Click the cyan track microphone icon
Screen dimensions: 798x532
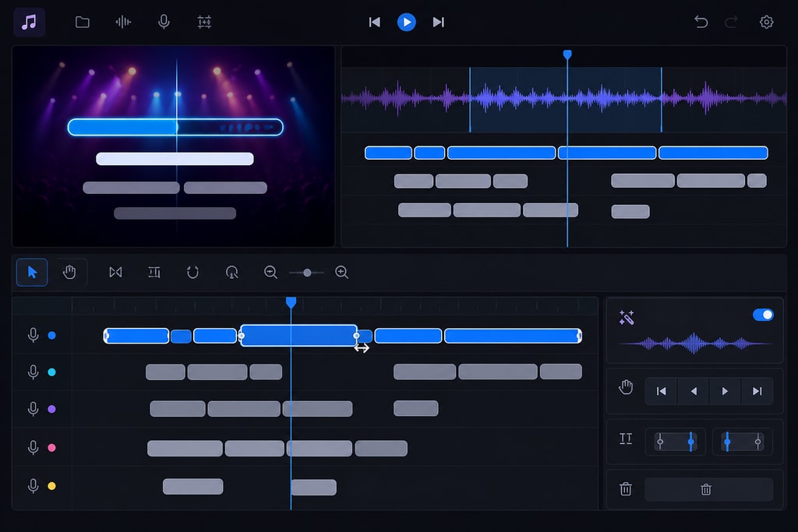[33, 372]
